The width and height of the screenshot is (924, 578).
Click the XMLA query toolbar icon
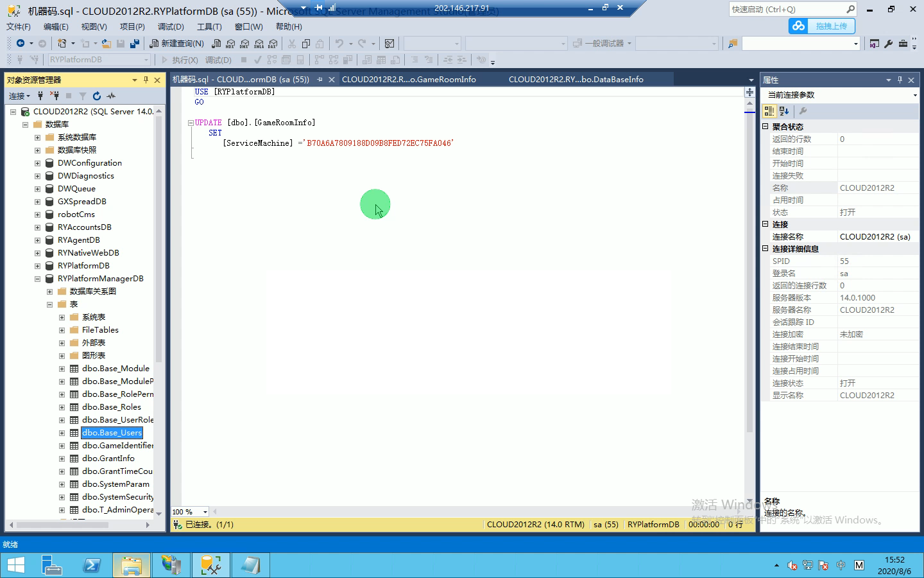click(259, 44)
